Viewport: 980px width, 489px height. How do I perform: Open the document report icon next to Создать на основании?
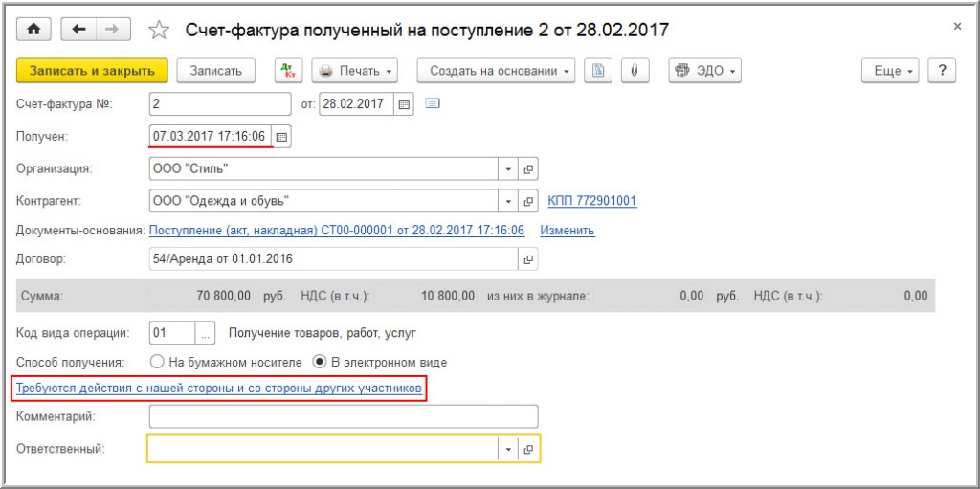point(598,71)
